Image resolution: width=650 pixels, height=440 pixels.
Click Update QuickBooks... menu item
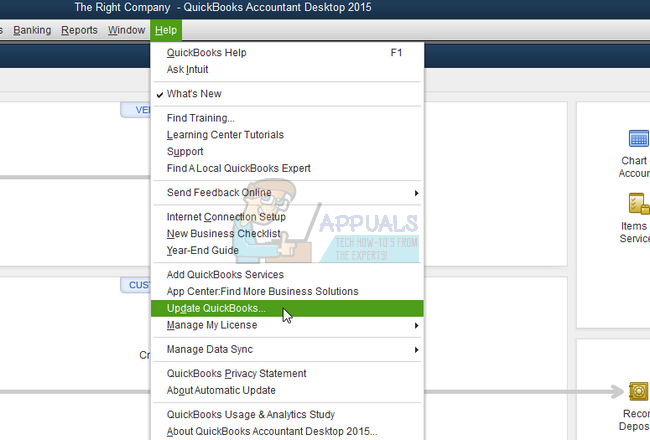click(287, 309)
